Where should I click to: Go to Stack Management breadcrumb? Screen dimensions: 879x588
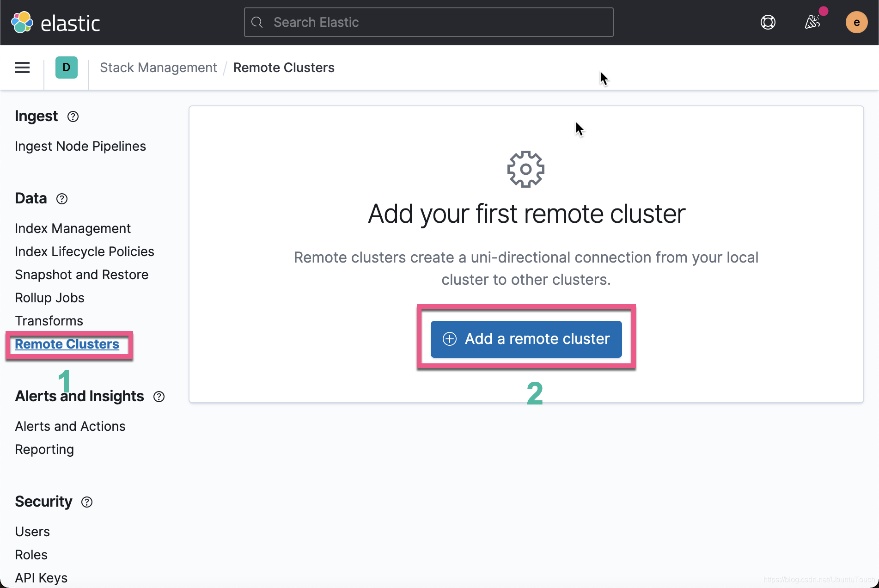click(158, 67)
